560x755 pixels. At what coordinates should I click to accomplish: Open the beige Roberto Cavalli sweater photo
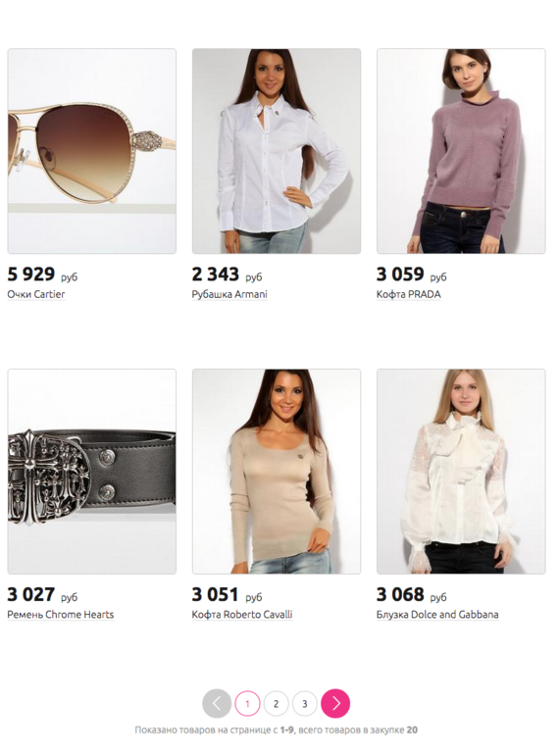coord(277,472)
